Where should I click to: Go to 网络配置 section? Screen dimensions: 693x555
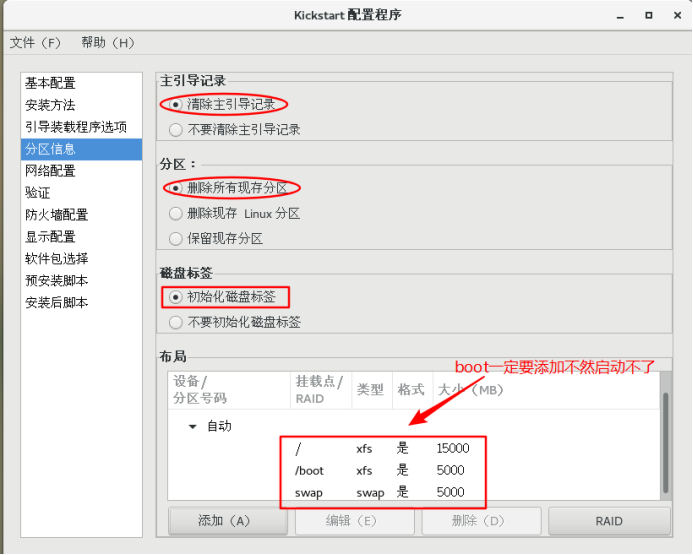[x=81, y=171]
